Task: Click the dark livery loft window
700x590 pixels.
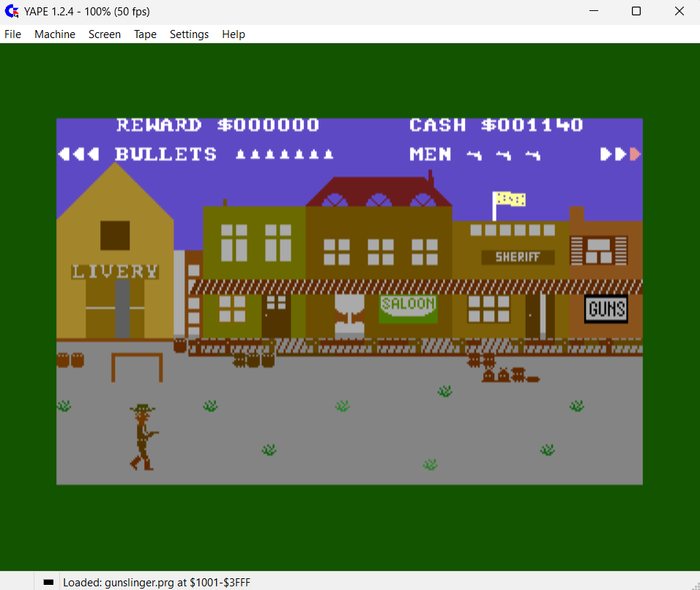Action: (x=115, y=235)
